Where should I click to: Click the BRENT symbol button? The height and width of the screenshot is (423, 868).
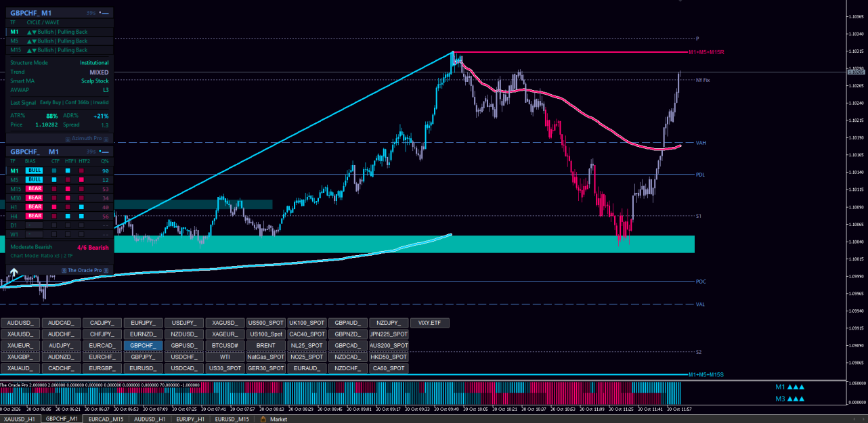(x=265, y=345)
